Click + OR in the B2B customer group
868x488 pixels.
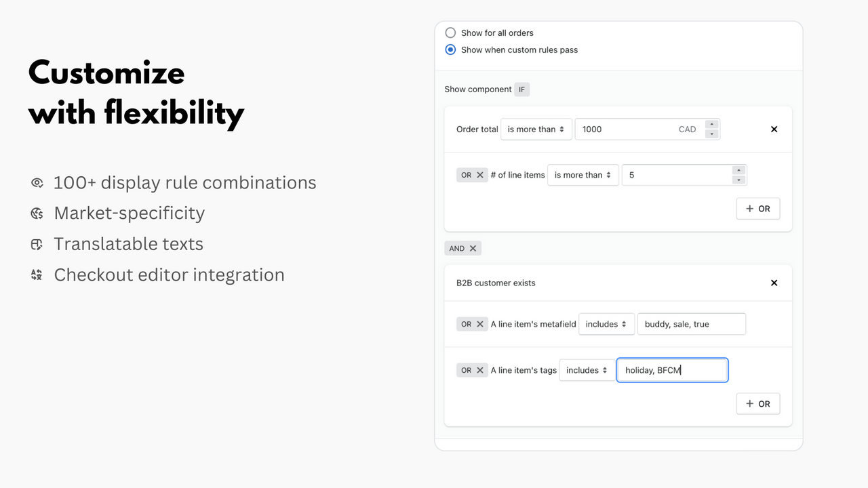pos(757,403)
